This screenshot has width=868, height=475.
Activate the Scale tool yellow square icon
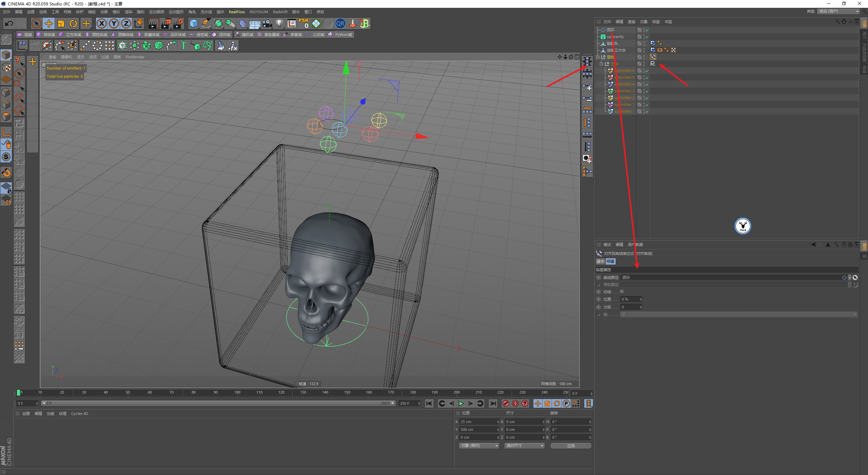[61, 23]
